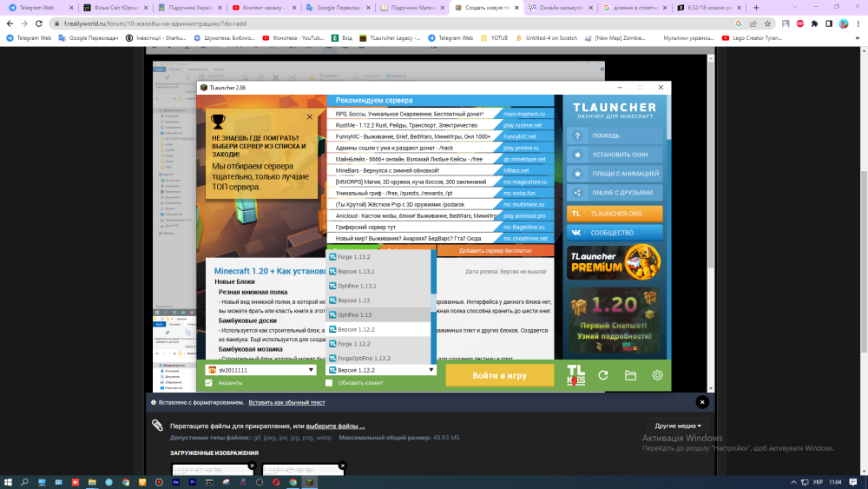Select OptiFine 1.13.1 in version list
Viewport: 868px width, 489px height.
[x=378, y=286]
